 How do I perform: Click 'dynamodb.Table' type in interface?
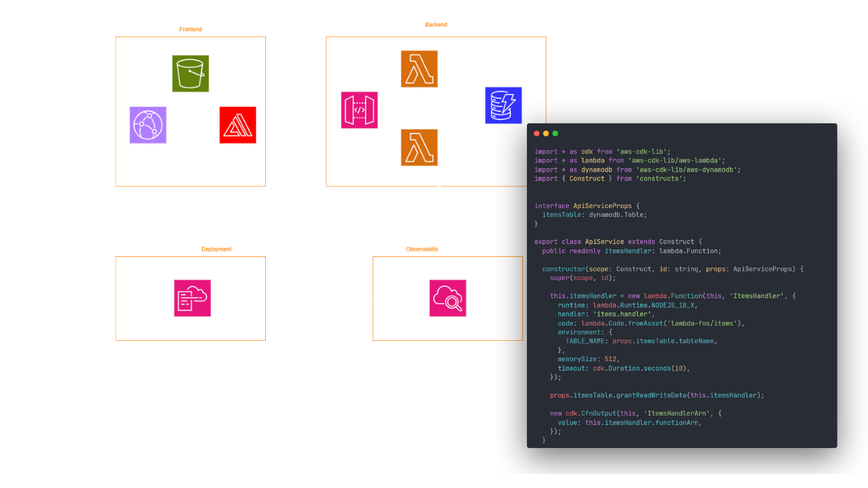(x=617, y=214)
